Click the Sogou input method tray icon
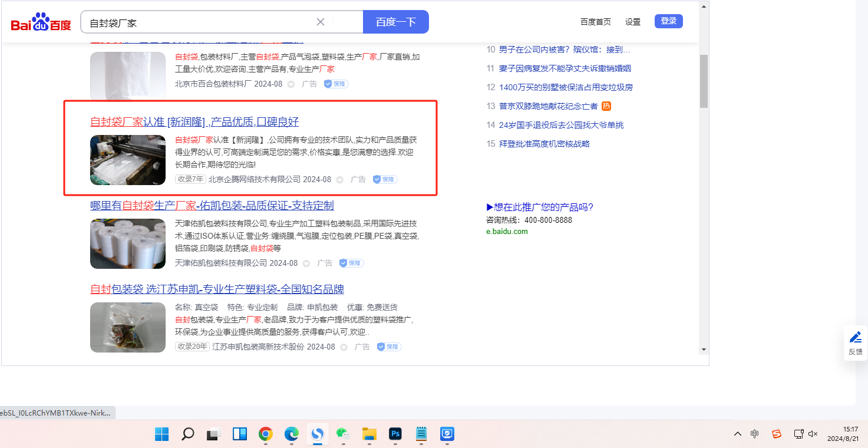This screenshot has width=868, height=448. [x=777, y=434]
